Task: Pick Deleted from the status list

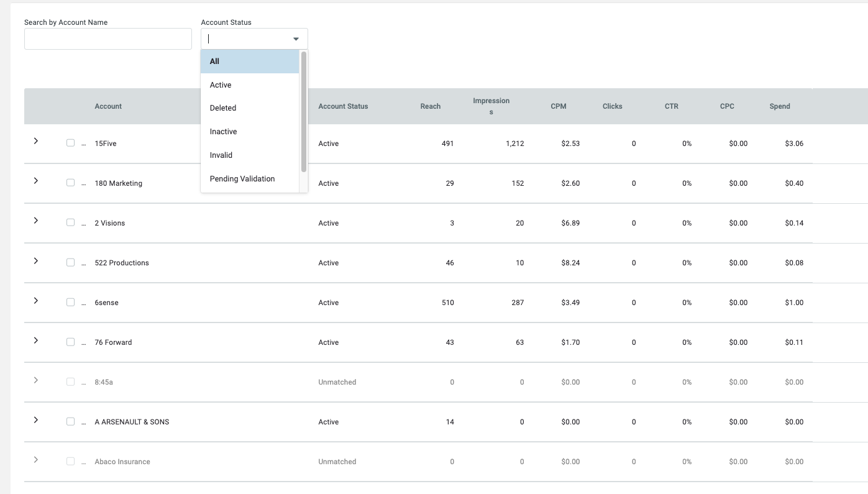Action: 250,108
